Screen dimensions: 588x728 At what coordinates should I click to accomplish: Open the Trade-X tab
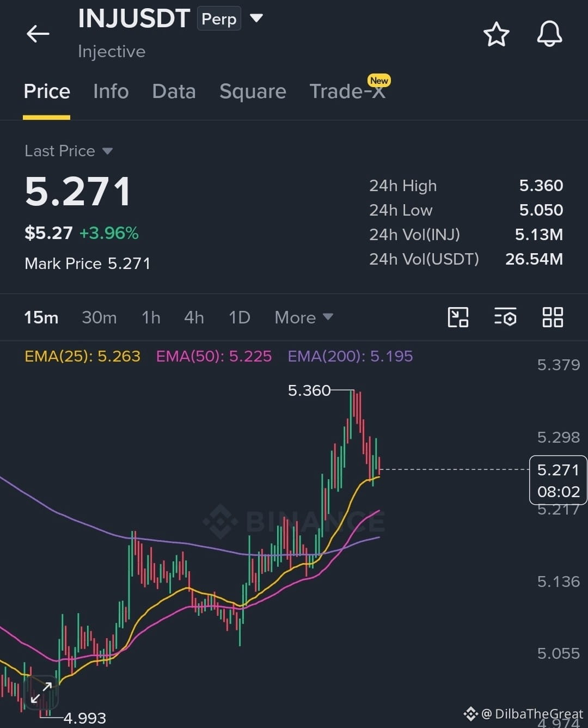pyautogui.click(x=347, y=91)
